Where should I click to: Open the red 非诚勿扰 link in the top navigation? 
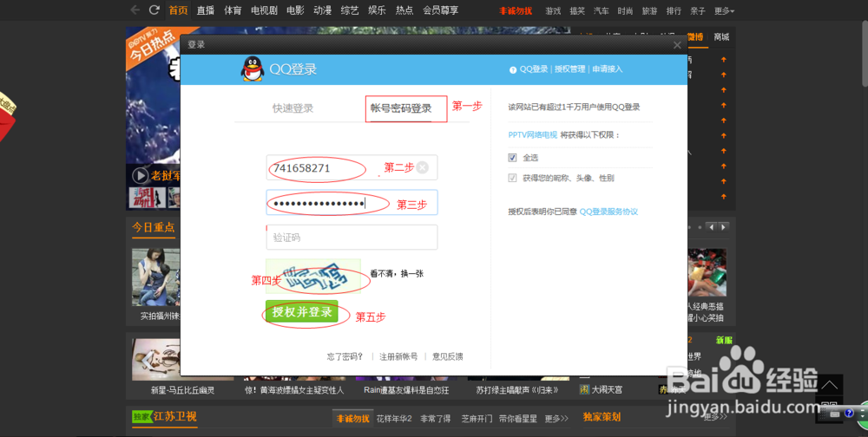[x=516, y=10]
